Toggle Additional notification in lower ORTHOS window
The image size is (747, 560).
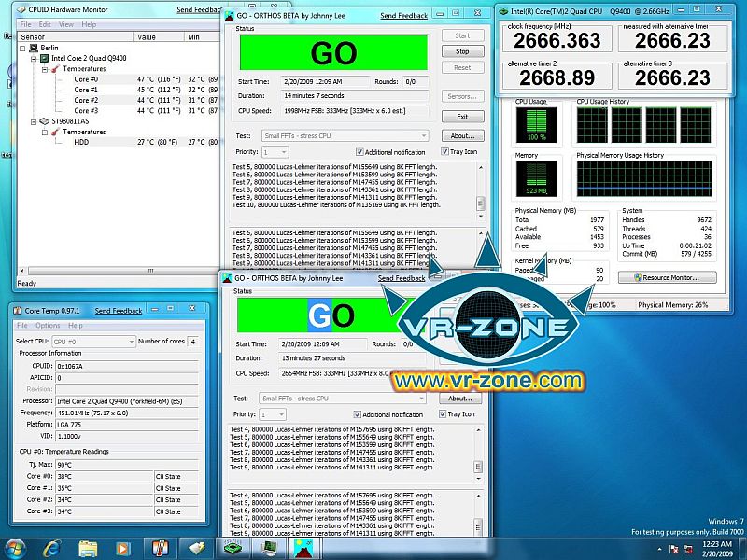pos(359,414)
